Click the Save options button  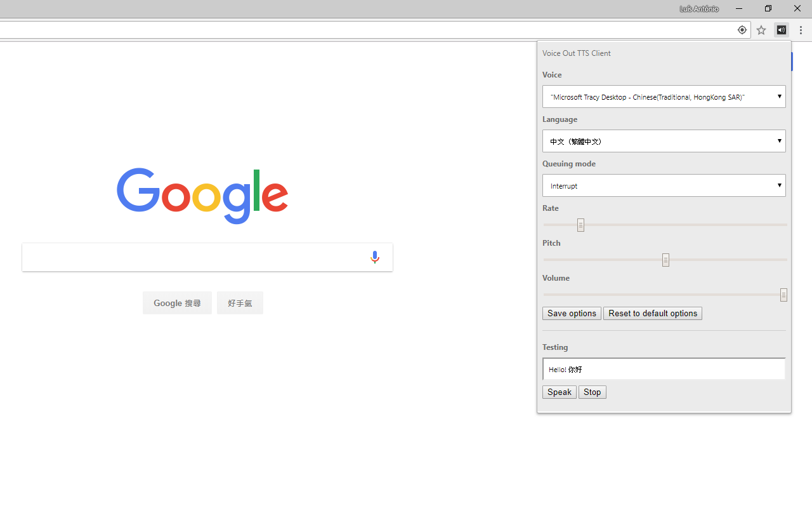pyautogui.click(x=572, y=313)
